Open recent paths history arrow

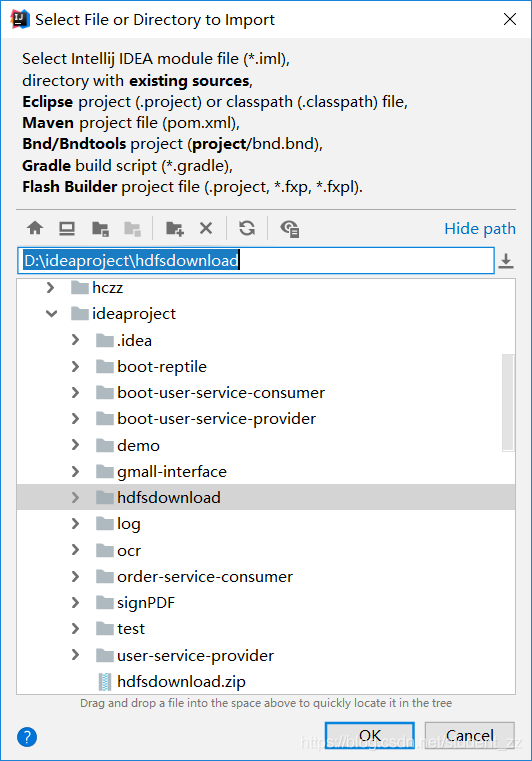point(506,261)
